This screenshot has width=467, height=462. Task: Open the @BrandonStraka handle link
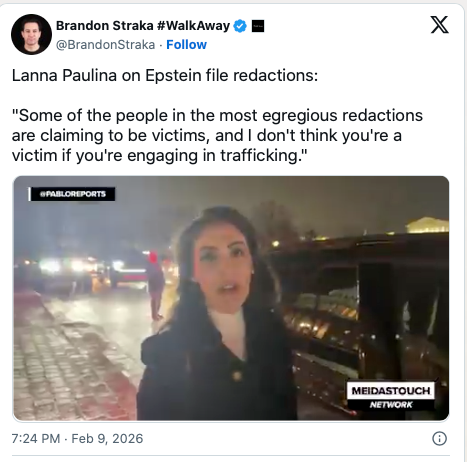105,45
